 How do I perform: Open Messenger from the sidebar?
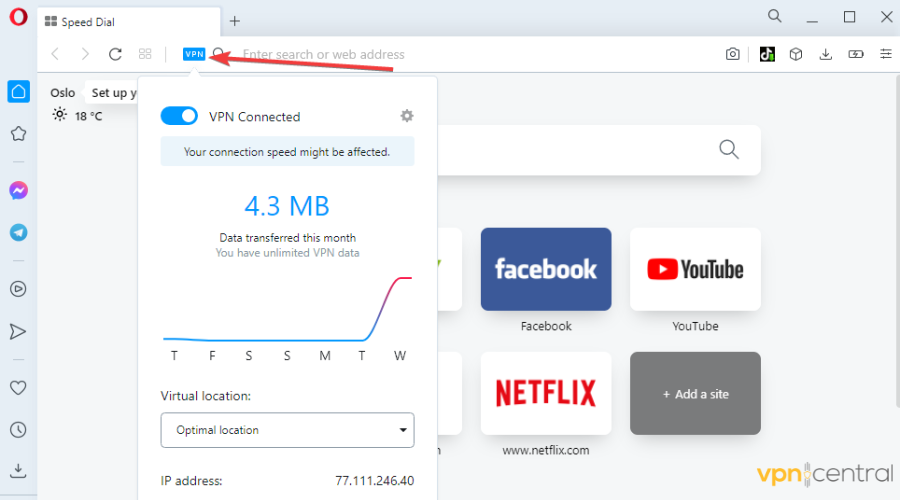point(18,190)
